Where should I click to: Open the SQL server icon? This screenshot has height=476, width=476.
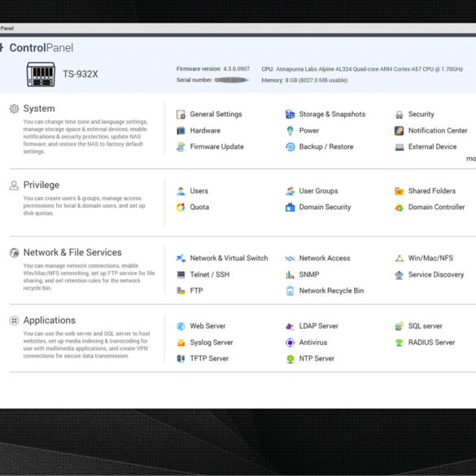tap(400, 326)
